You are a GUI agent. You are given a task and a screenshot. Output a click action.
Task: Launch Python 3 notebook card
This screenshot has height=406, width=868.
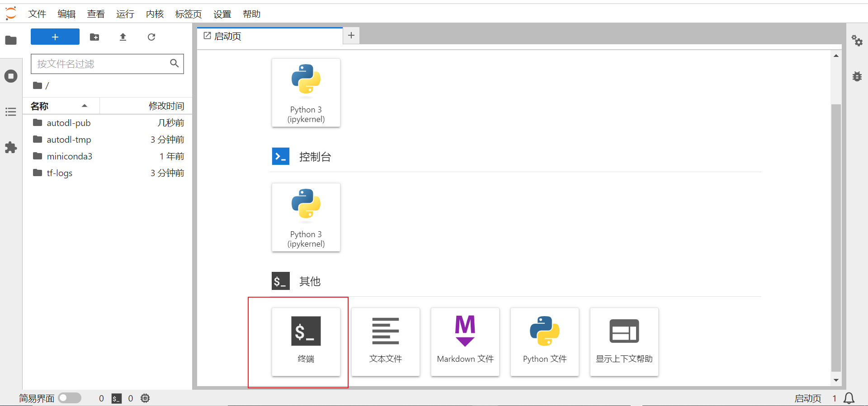(306, 93)
